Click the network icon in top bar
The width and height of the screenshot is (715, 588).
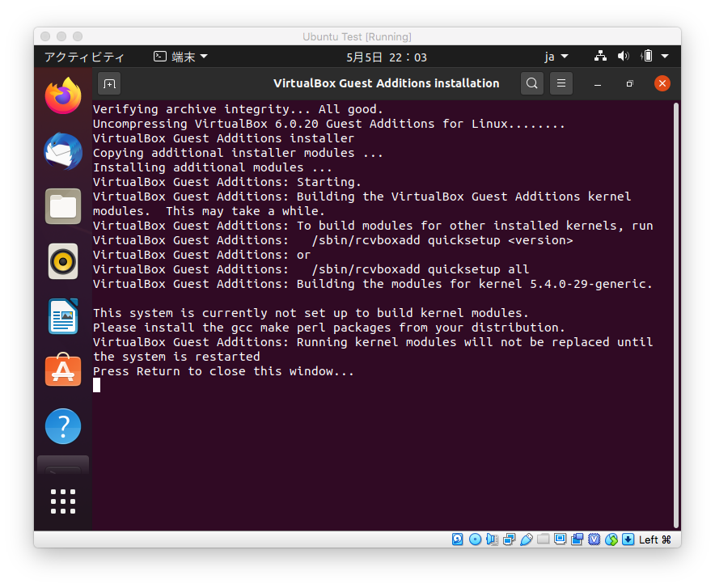point(600,57)
